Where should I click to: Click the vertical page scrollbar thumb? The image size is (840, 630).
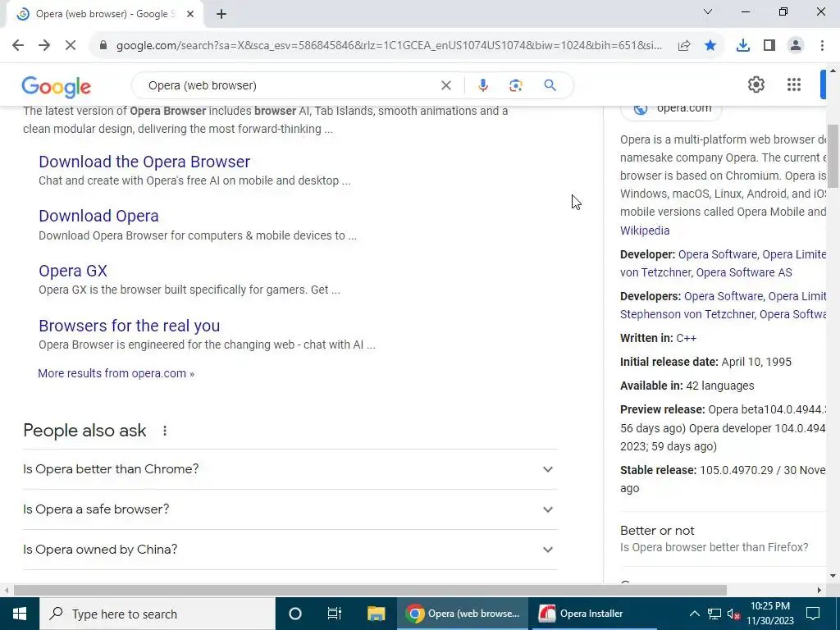coord(833,156)
